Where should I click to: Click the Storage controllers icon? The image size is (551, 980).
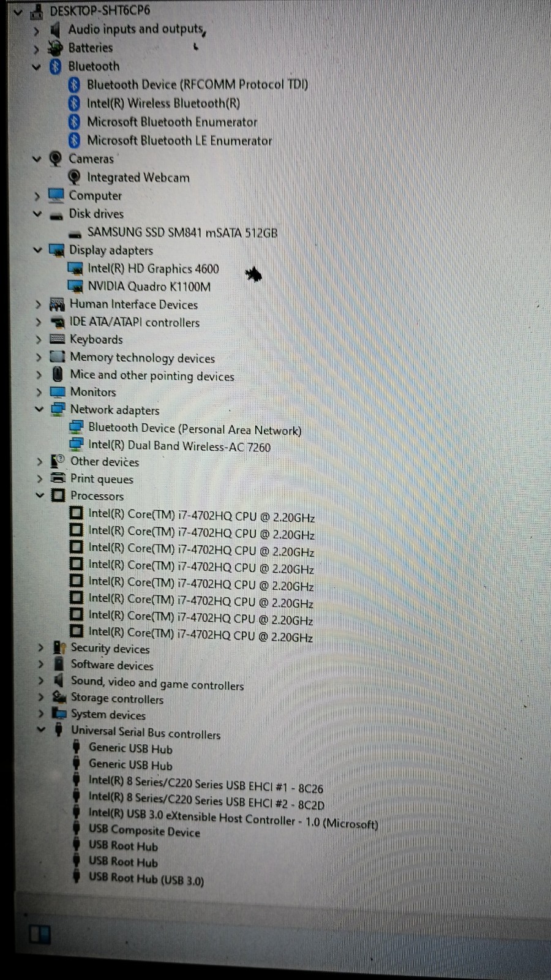[59, 697]
